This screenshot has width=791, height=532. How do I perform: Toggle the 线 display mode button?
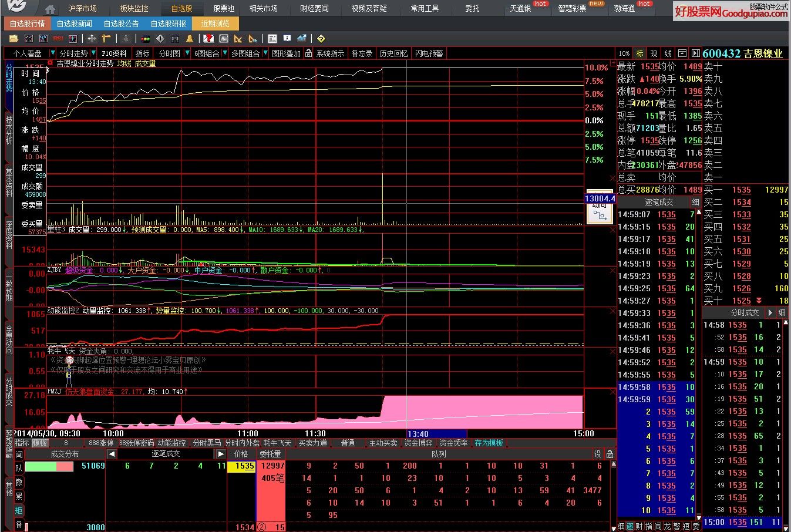coord(668,53)
